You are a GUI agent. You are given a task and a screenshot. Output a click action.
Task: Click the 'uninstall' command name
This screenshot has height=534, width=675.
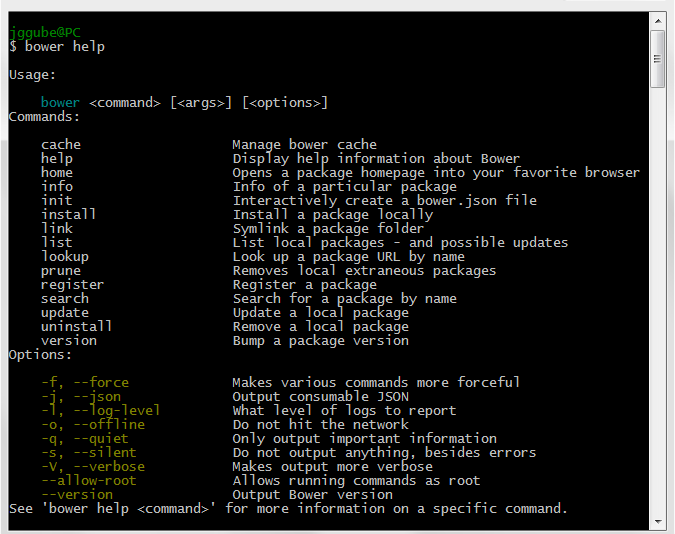(x=77, y=326)
